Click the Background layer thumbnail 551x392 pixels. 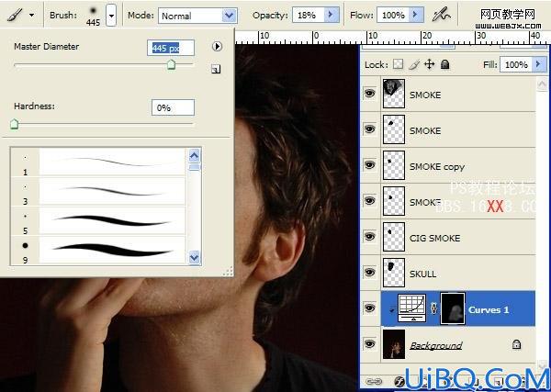(394, 344)
